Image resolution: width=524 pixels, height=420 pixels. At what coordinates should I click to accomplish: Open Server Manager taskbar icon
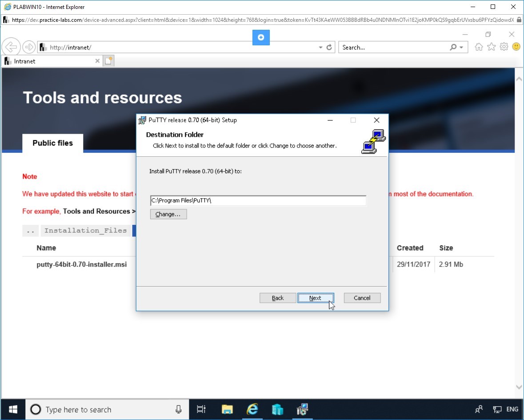click(278, 409)
